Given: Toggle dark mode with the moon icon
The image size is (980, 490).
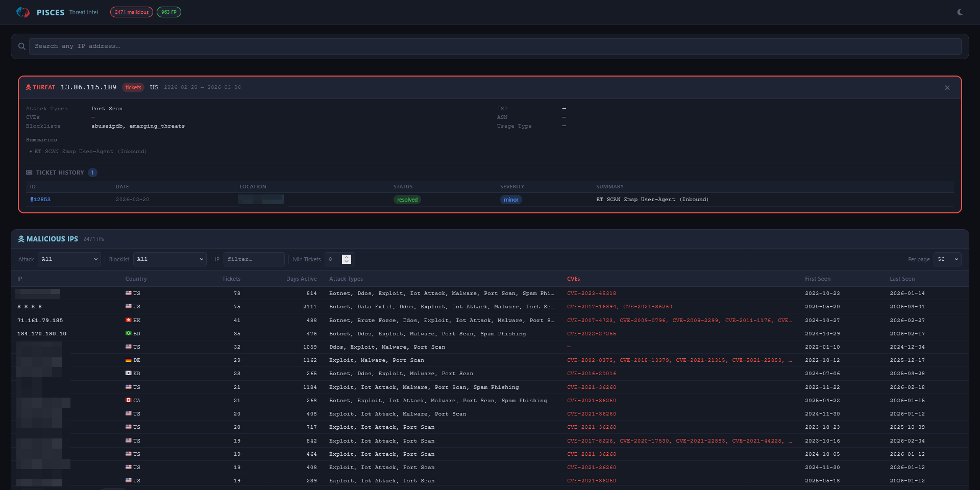Looking at the screenshot, I should pyautogui.click(x=960, y=12).
